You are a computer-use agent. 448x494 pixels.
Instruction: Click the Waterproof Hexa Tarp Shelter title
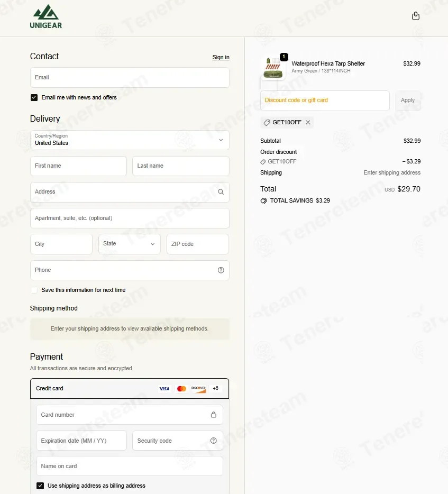(x=328, y=63)
